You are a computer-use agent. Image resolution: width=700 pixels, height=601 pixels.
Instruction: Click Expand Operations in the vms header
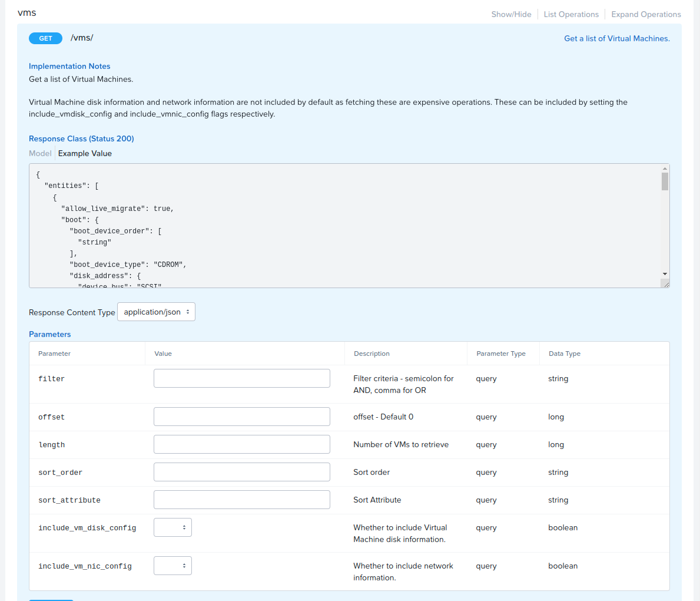click(645, 14)
